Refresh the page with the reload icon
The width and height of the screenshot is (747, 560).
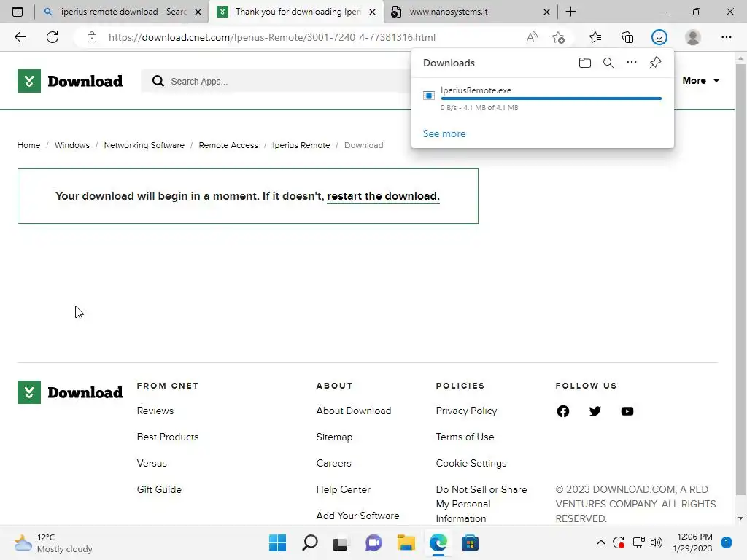click(53, 37)
